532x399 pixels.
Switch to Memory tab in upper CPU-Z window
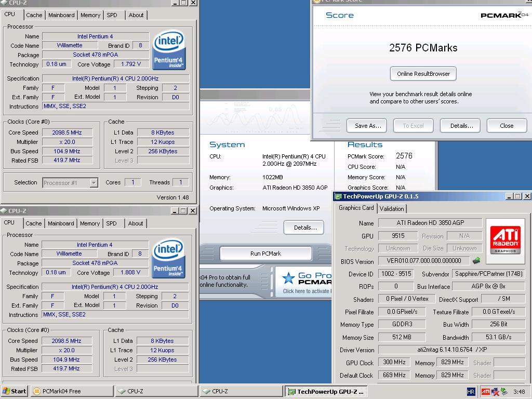click(90, 15)
